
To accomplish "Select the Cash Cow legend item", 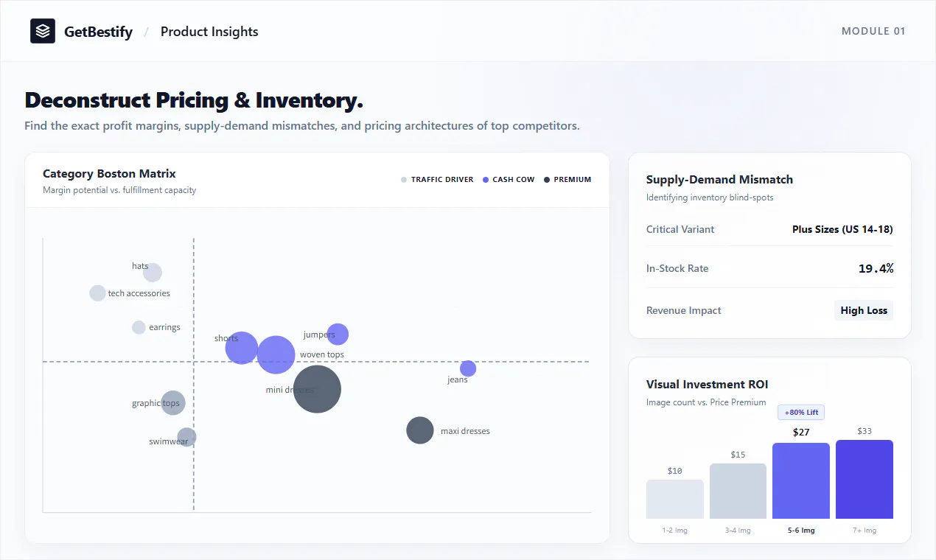I will coord(509,180).
